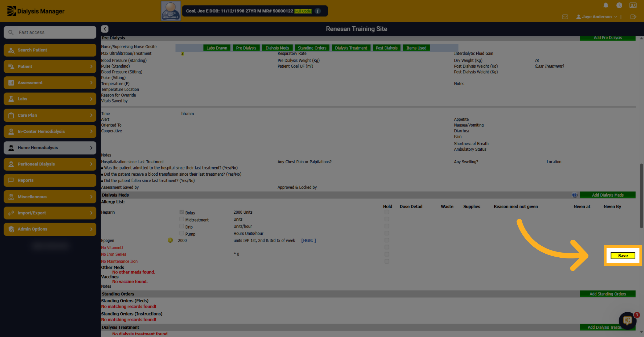Collapse sidebar with back arrow icon
This screenshot has width=644, height=337.
[x=105, y=29]
